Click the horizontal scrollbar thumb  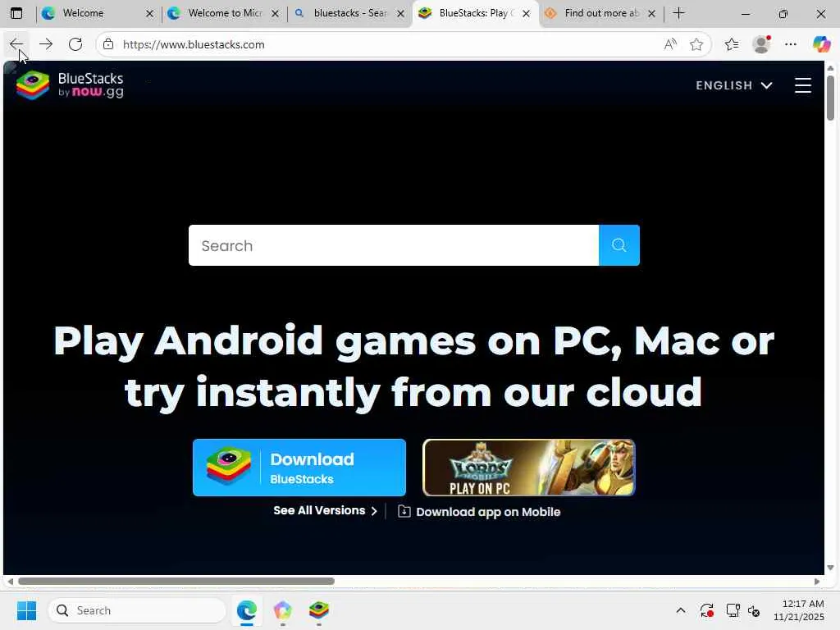point(176,582)
